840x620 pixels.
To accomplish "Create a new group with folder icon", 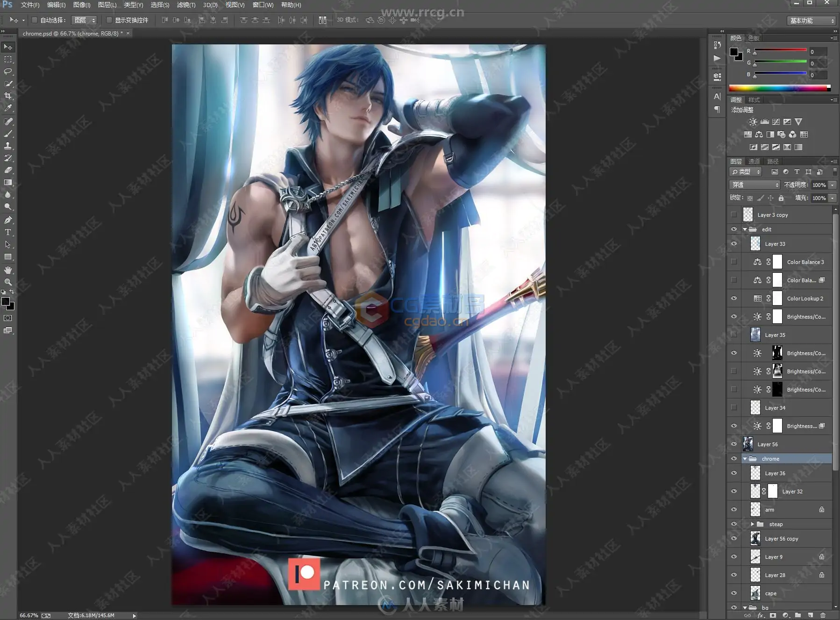I will [x=797, y=615].
